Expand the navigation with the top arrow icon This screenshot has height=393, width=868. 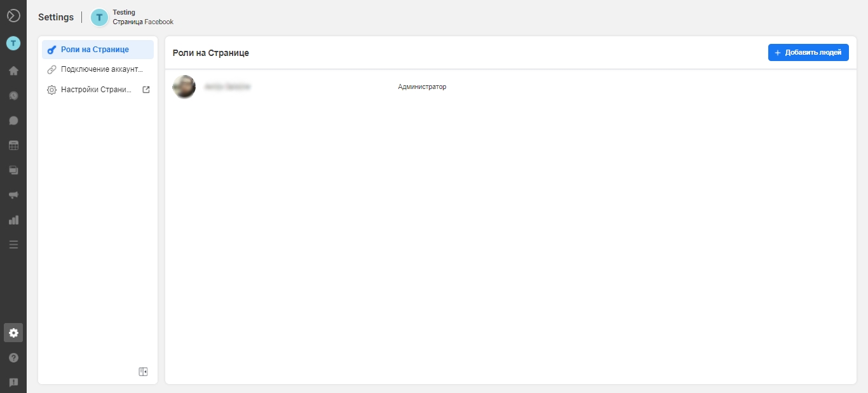tap(13, 16)
